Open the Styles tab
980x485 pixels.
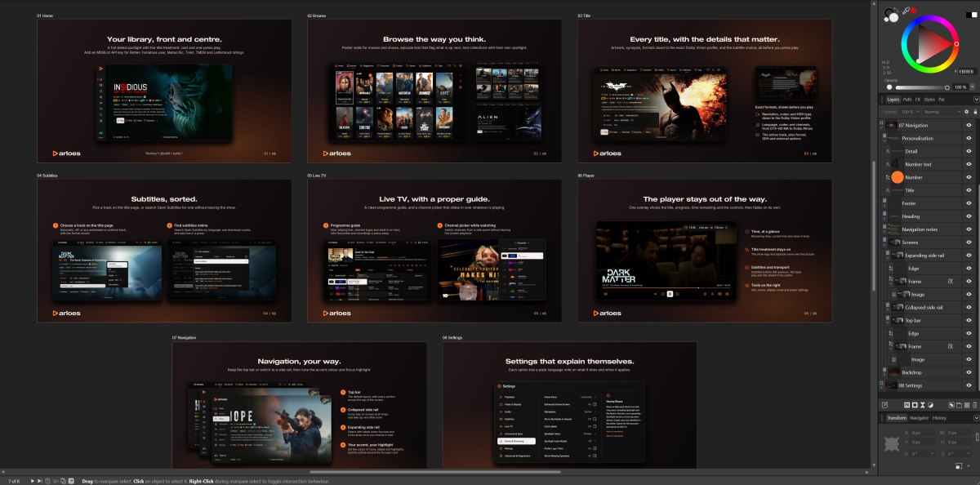[929, 100]
